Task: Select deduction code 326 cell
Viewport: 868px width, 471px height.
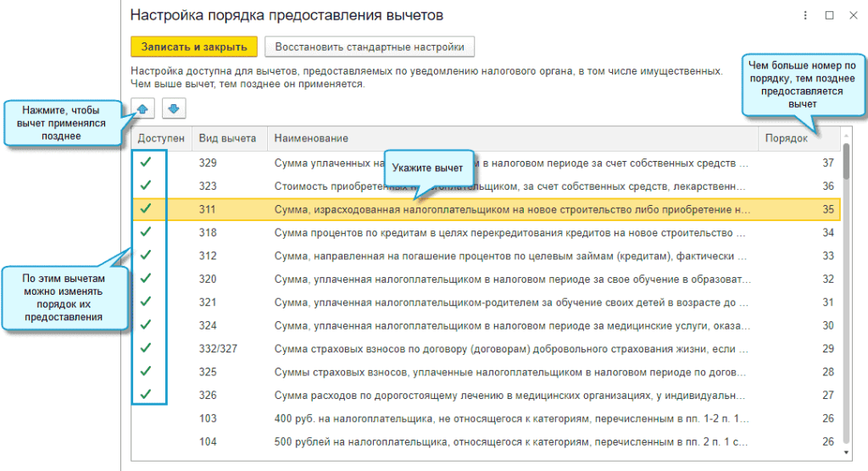Action: pyautogui.click(x=208, y=395)
